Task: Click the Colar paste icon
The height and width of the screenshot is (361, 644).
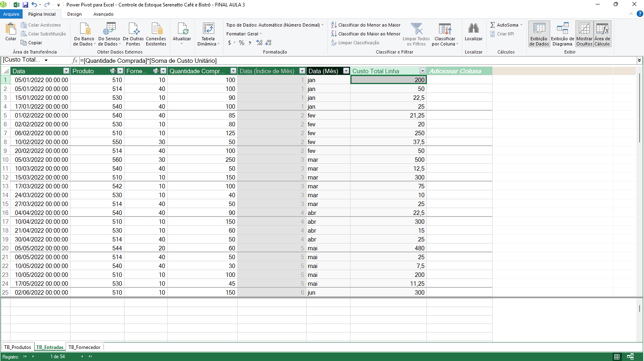Action: [10, 29]
